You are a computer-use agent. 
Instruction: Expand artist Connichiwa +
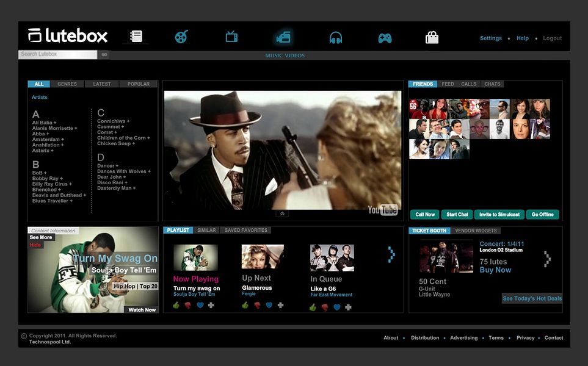113,121
